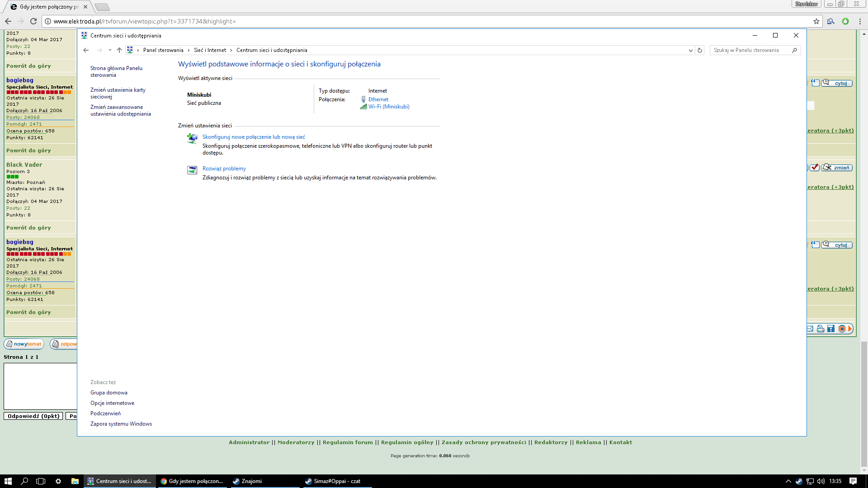
Task: Click the save floppy icon below the thread
Action: (x=831, y=328)
